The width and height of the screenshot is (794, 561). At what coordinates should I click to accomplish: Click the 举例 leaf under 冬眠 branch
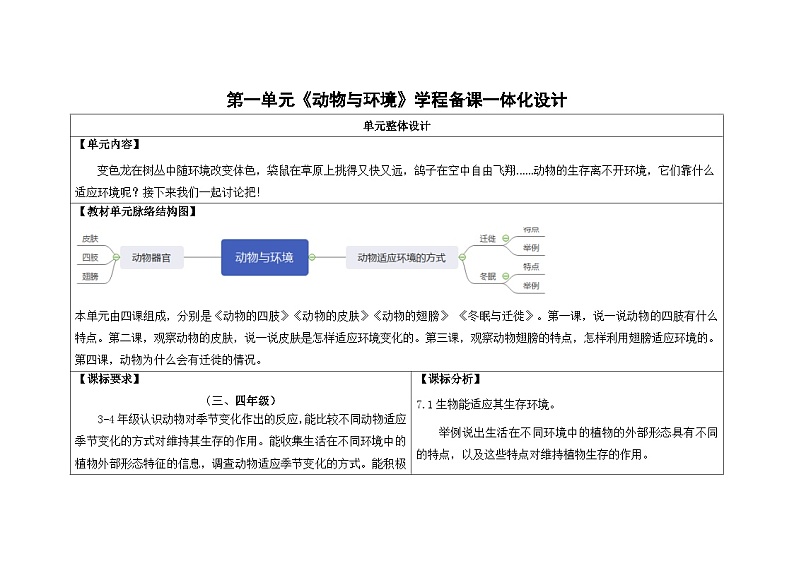click(x=531, y=286)
